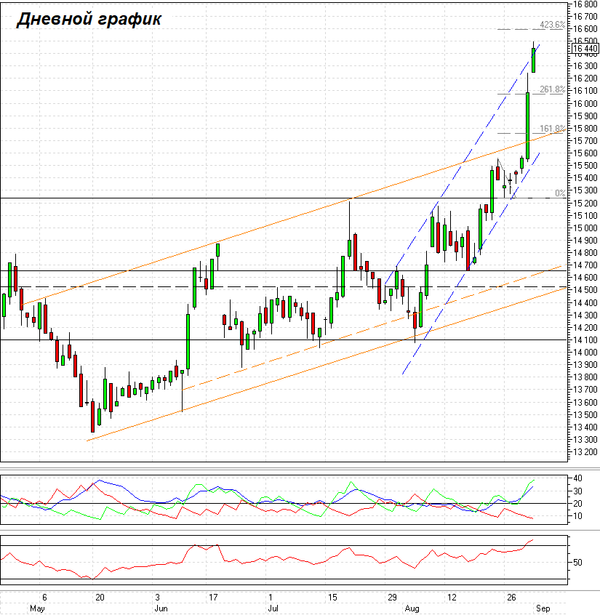Click the date label 29 on the time axis
The height and width of the screenshot is (615, 600).
point(393,597)
